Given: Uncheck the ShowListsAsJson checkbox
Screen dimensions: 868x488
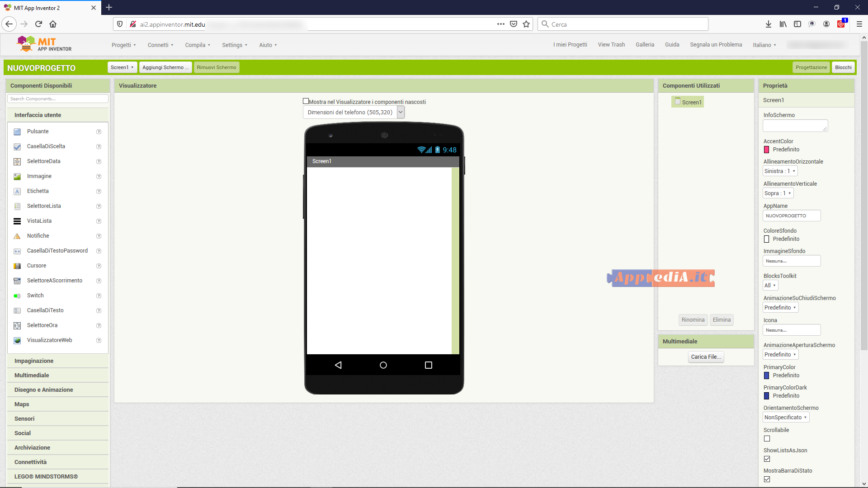Looking at the screenshot, I should (767, 459).
